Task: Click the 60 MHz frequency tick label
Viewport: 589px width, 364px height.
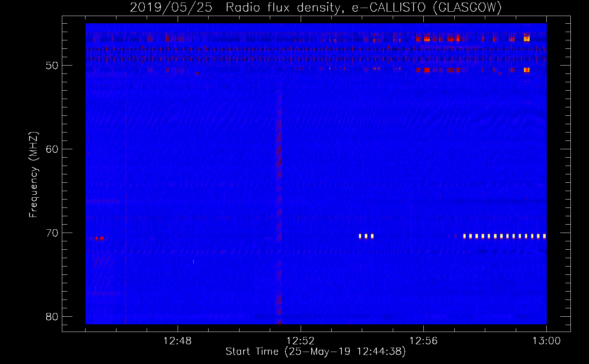Action: [52, 149]
